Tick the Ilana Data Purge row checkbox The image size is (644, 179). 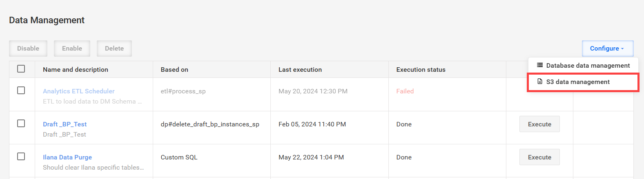click(x=21, y=157)
